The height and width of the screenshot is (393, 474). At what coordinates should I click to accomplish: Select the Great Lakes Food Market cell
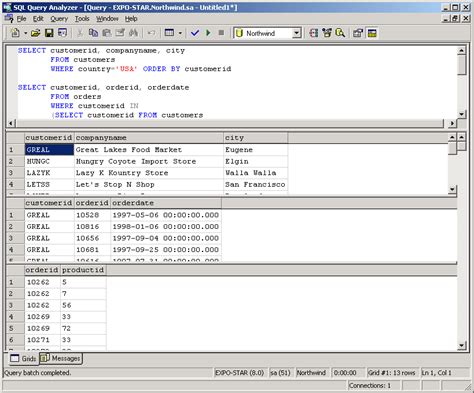pyautogui.click(x=149, y=150)
